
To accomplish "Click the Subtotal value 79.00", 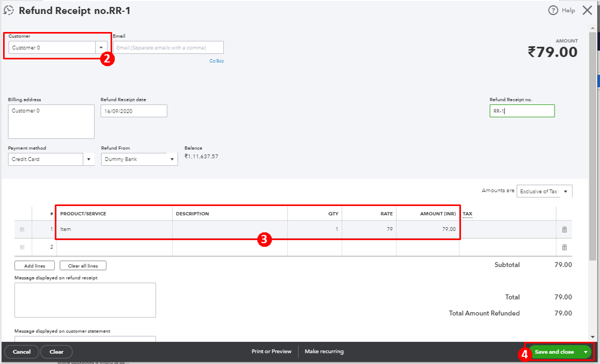I will [x=563, y=264].
